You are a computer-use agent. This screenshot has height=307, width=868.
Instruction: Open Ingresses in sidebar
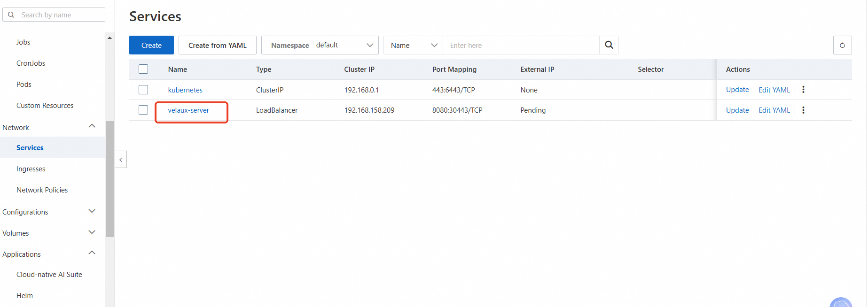tap(31, 169)
